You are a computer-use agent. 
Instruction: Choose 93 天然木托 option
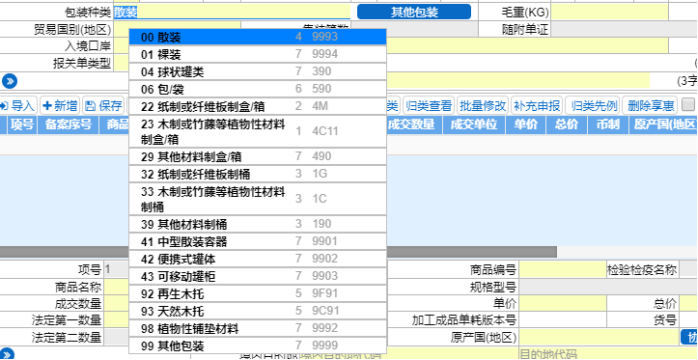pyautogui.click(x=257, y=311)
